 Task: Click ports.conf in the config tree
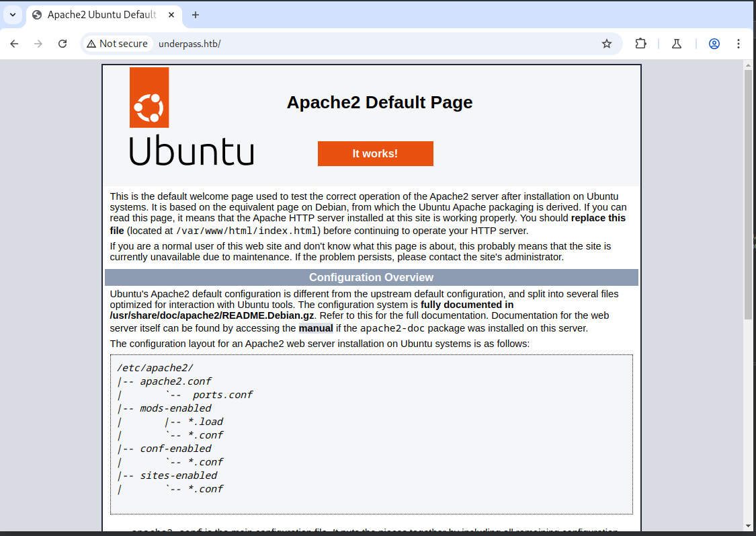[222, 395]
